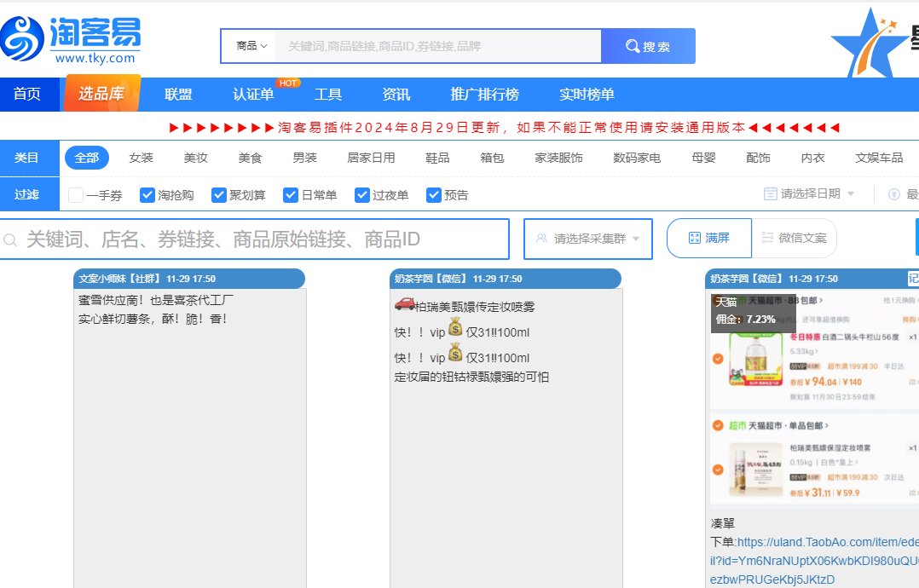Open the 商品 search type dropdown
The height and width of the screenshot is (588, 919).
(252, 46)
